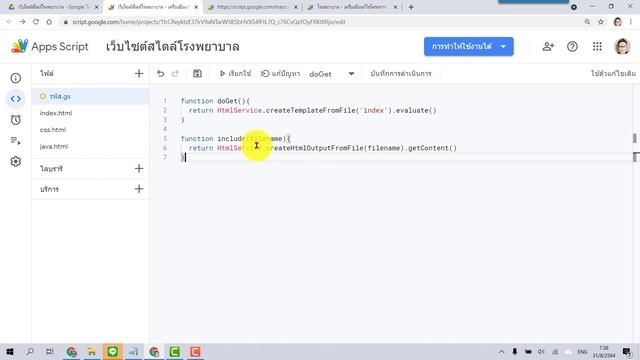
Task: Open the Google account avatar
Action: [622, 47]
